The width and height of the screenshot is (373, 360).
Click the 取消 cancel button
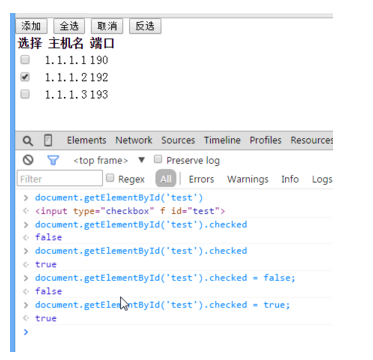107,26
